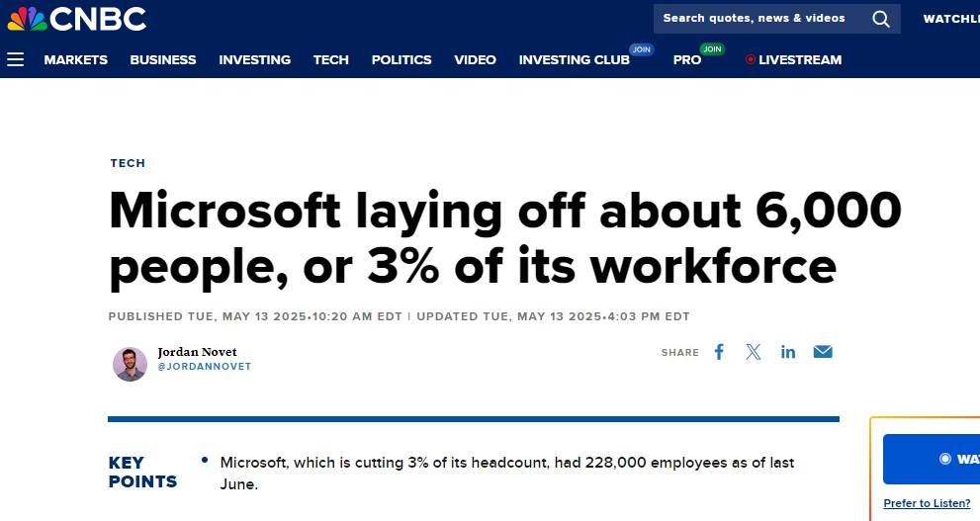The image size is (980, 521).
Task: Click the author's profile photo
Action: pos(130,364)
